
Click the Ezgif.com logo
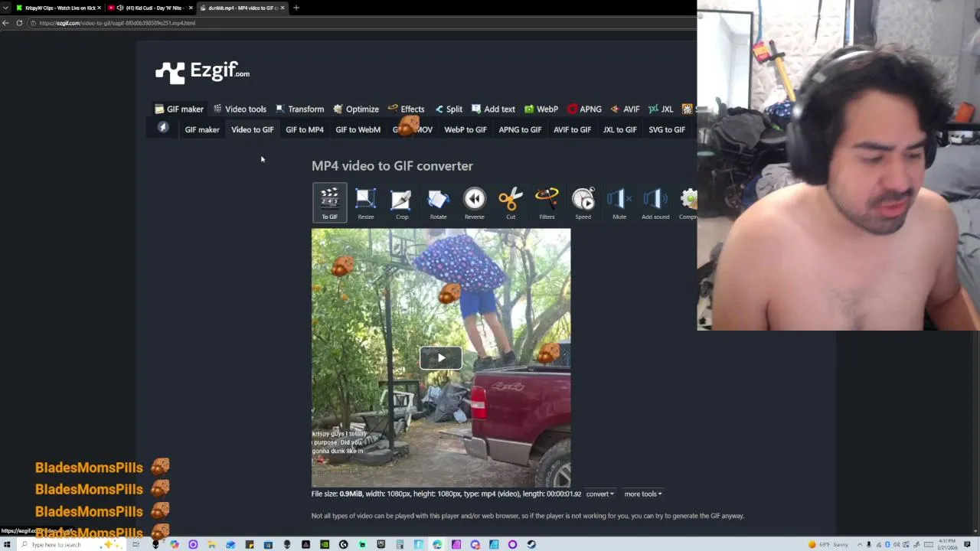tap(202, 72)
